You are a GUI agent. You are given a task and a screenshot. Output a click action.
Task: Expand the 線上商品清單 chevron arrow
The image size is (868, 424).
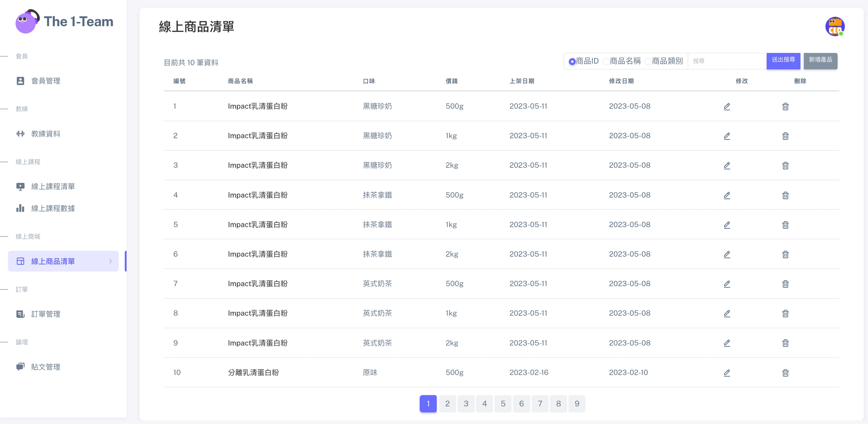coord(110,261)
